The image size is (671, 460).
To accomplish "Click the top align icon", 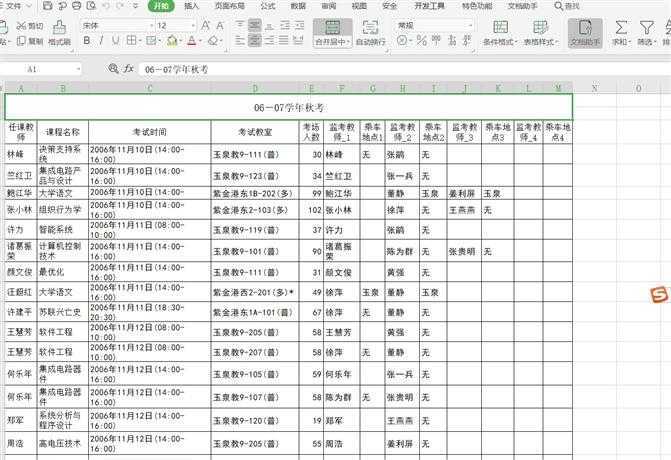I will click(x=240, y=26).
